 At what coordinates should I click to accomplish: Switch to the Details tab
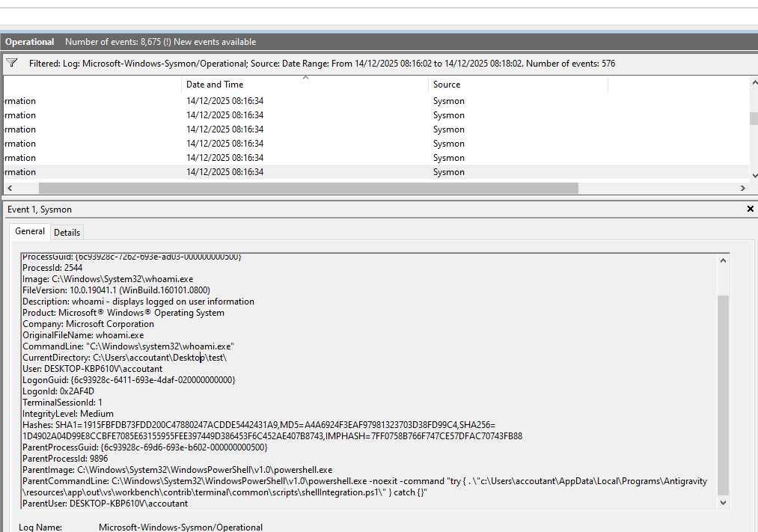click(x=67, y=233)
